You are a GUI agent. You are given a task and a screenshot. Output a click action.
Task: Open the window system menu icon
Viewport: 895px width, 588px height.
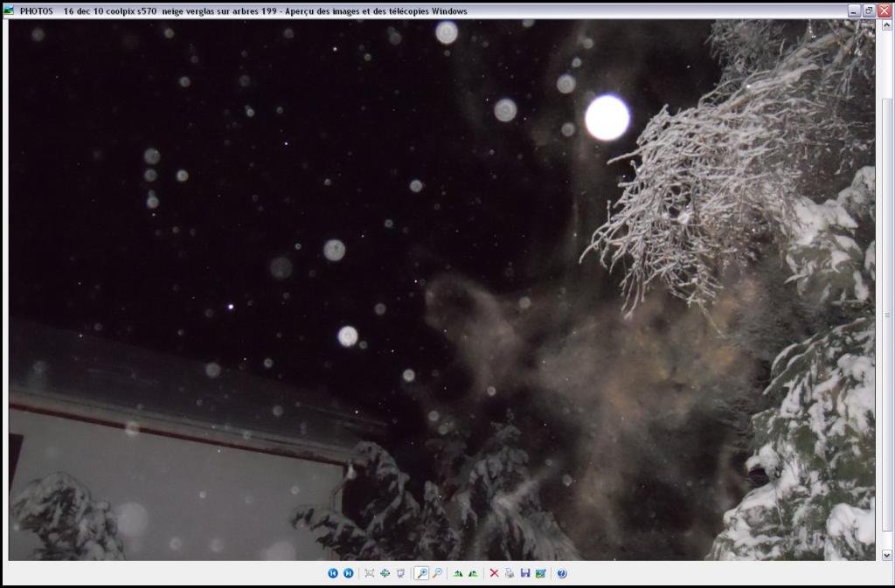pyautogui.click(x=9, y=10)
